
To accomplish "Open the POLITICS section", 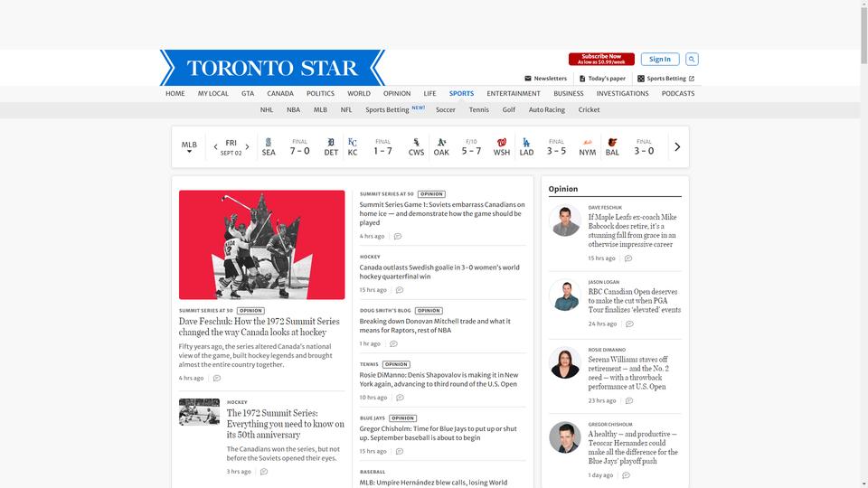I will click(x=320, y=93).
